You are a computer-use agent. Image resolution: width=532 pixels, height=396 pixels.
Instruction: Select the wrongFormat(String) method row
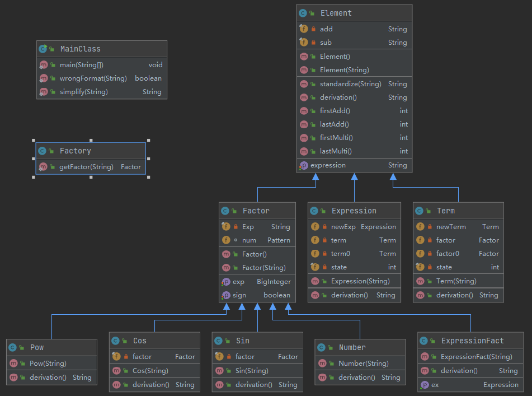point(102,78)
